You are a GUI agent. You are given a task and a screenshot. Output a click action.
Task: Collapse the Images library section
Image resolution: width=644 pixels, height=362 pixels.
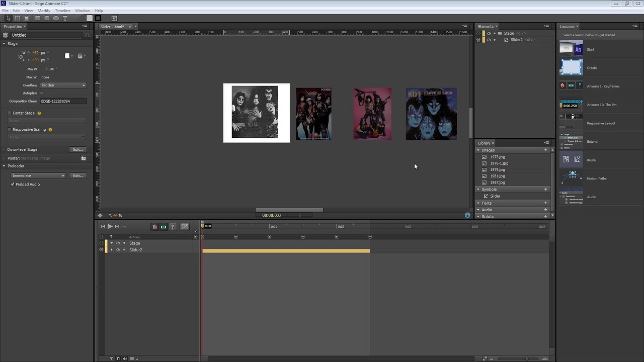[x=478, y=150]
